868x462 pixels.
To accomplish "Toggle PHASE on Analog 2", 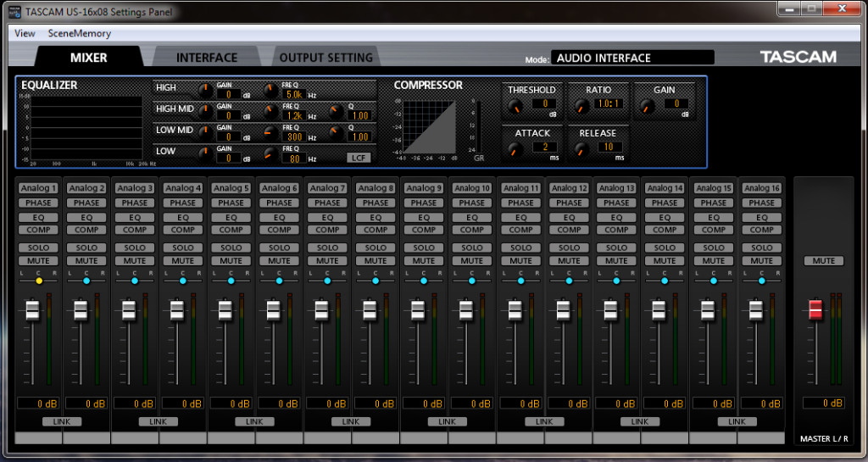I will [86, 203].
